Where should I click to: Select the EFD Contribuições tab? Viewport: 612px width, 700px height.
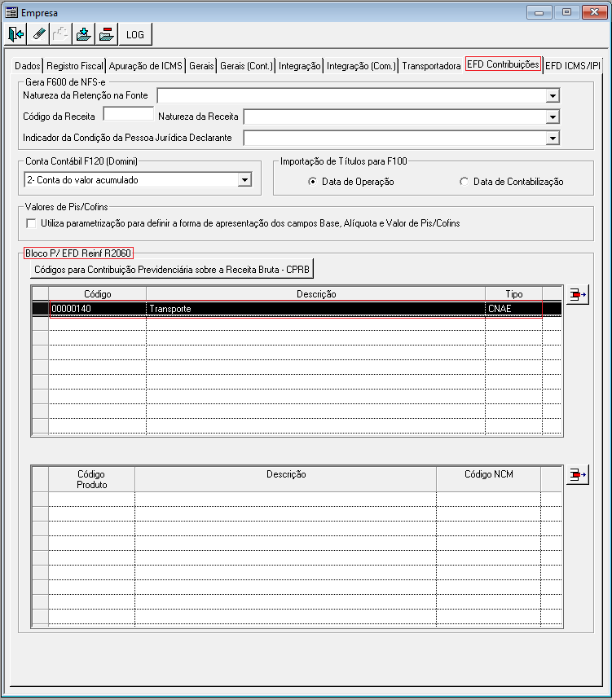[503, 64]
